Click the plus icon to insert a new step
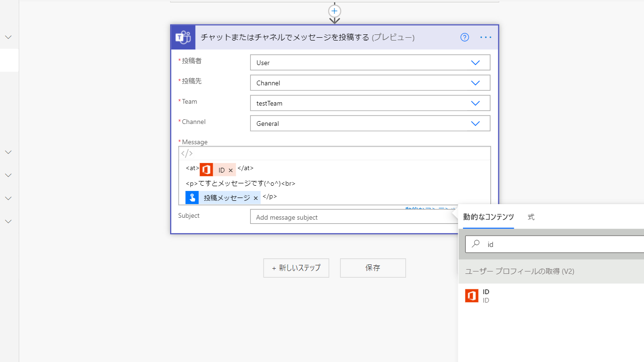This screenshot has height=362, width=644. (x=334, y=11)
